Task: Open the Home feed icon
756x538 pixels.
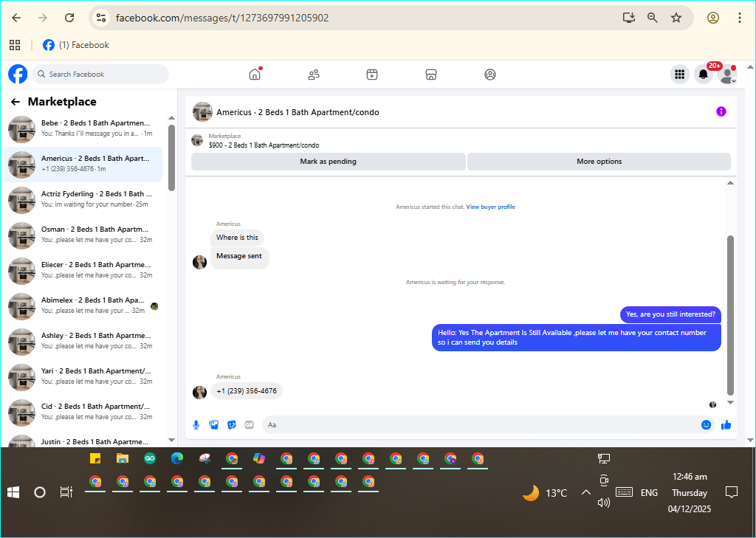Action: (x=255, y=75)
